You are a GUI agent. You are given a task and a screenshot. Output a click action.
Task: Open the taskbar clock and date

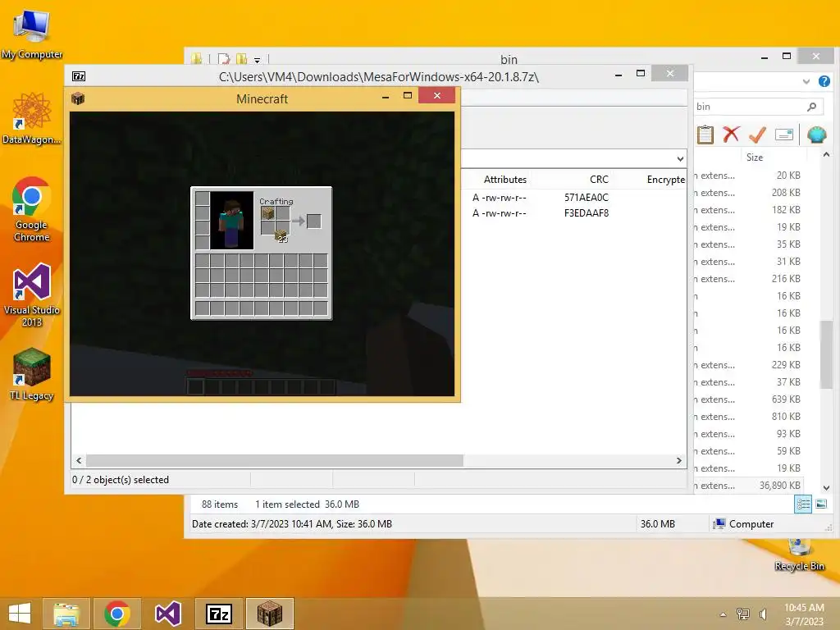804,614
